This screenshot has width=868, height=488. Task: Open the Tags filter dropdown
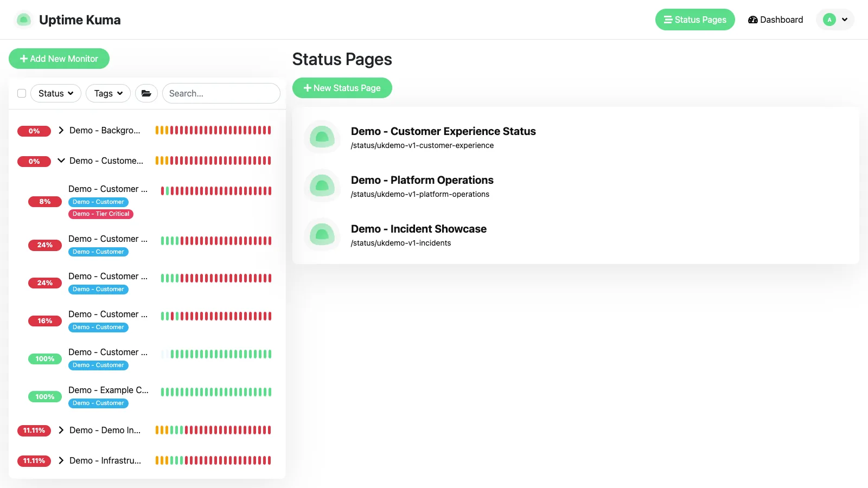(x=108, y=93)
